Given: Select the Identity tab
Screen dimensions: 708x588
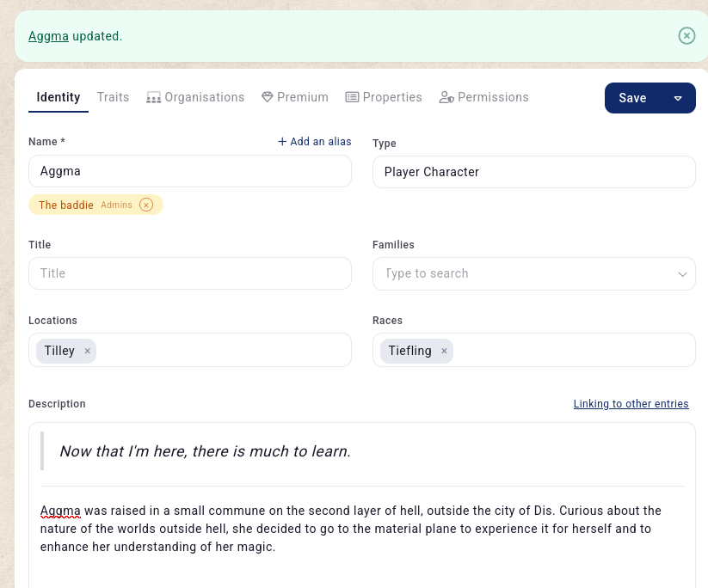Looking at the screenshot, I should (58, 97).
